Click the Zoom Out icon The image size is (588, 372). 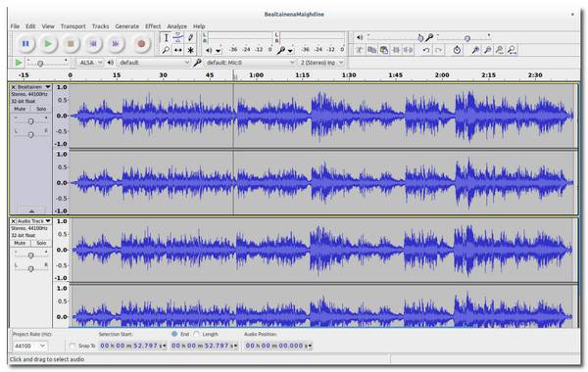487,50
